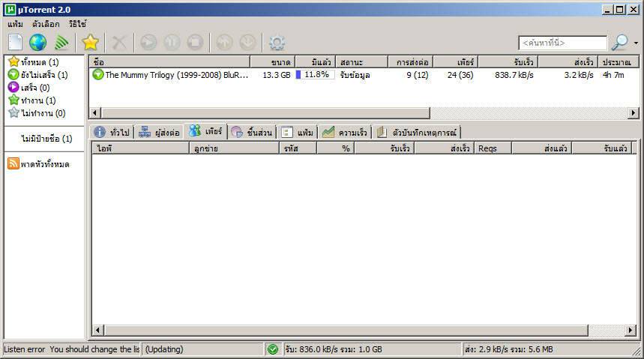The image size is (644, 359).
Task: Click the Add Torrent file icon
Action: pos(16,42)
